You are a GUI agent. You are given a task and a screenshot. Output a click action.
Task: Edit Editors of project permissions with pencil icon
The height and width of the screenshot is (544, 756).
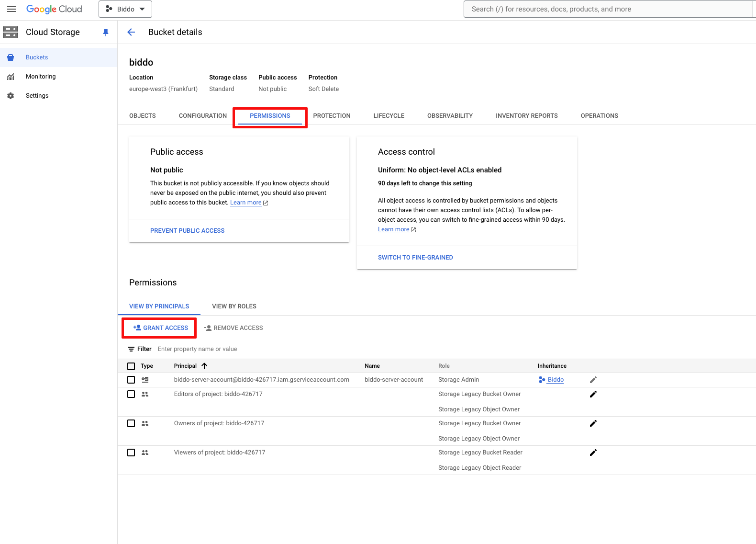pyautogui.click(x=593, y=394)
